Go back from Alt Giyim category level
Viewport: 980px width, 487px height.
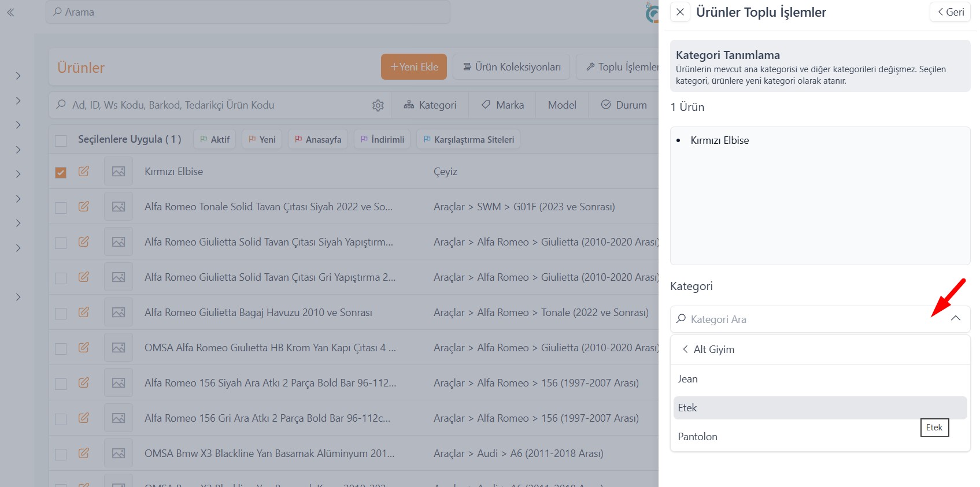[685, 350]
